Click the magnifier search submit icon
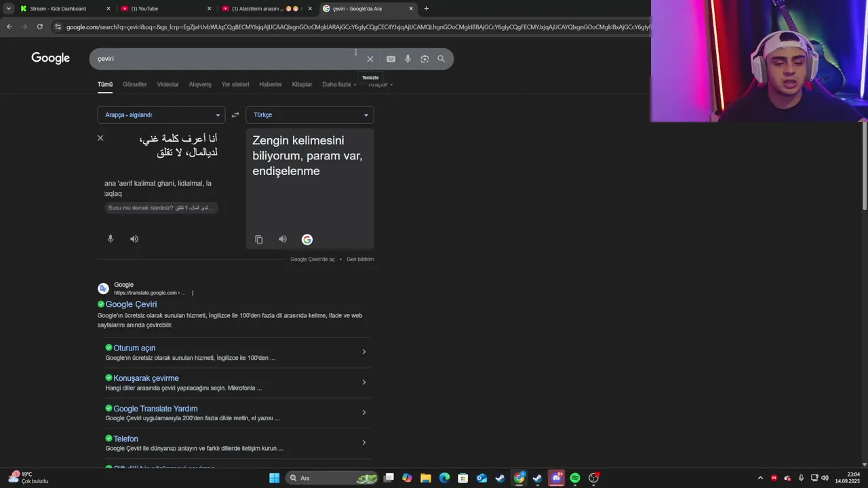Image resolution: width=868 pixels, height=488 pixels. point(441,59)
